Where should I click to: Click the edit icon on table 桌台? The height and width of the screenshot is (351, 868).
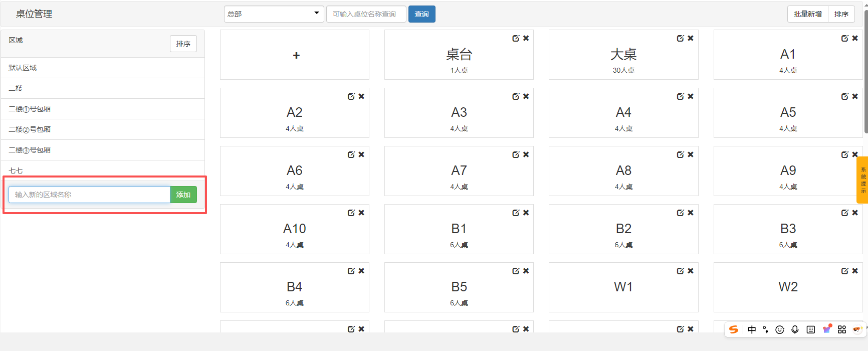[516, 38]
